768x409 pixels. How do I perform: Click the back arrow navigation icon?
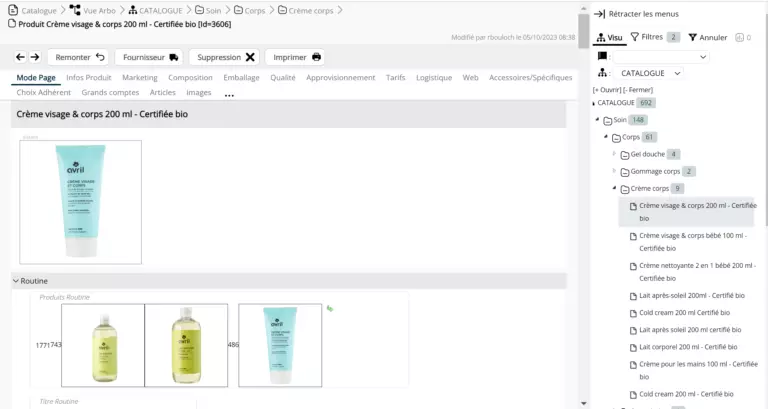click(20, 57)
